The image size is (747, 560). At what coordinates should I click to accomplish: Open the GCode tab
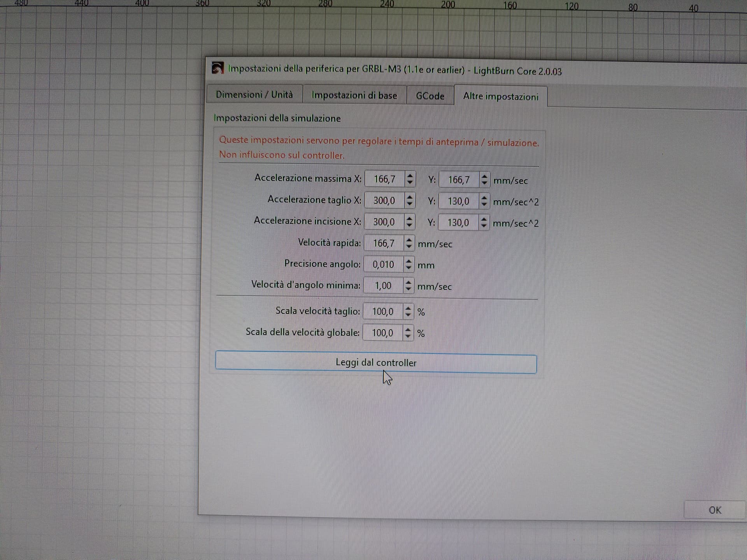point(430,96)
